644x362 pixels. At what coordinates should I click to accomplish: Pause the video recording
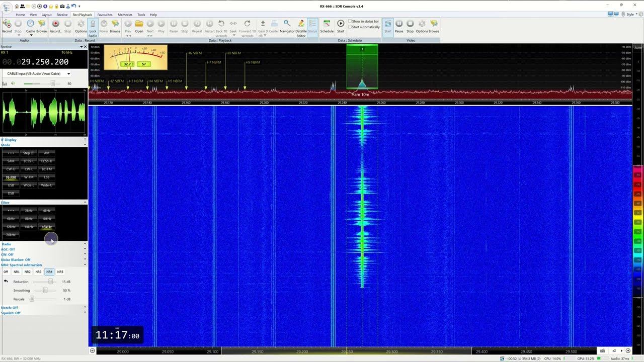(399, 24)
